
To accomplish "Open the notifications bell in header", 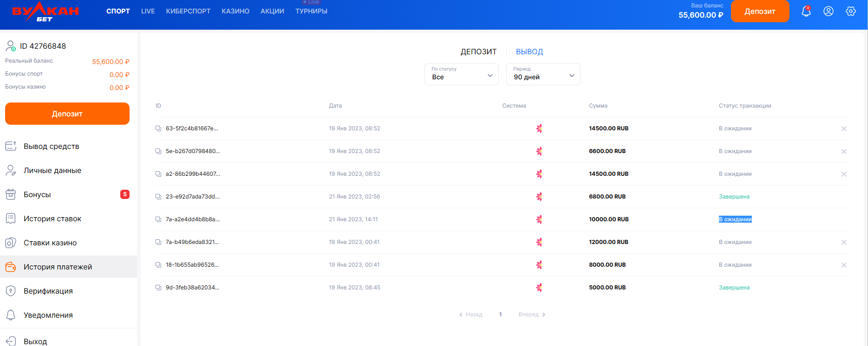I will pos(806,12).
